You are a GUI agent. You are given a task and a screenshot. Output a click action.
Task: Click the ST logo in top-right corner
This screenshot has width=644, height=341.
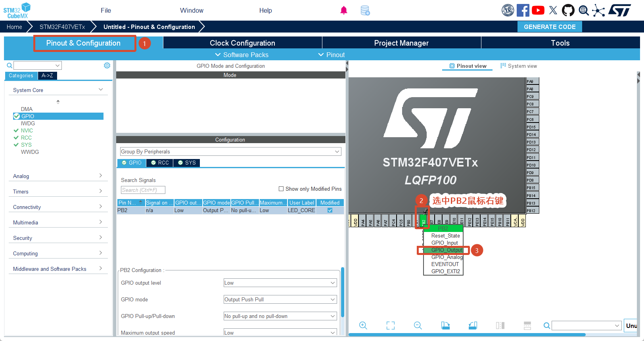pos(619,10)
